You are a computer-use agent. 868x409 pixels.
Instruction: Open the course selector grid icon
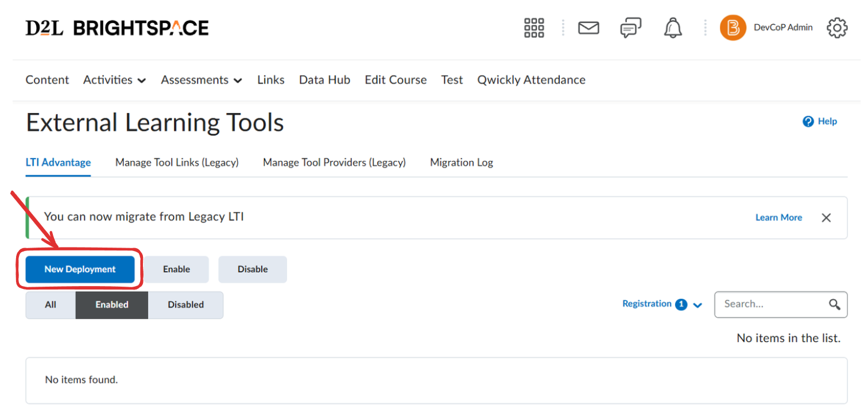[x=533, y=28]
